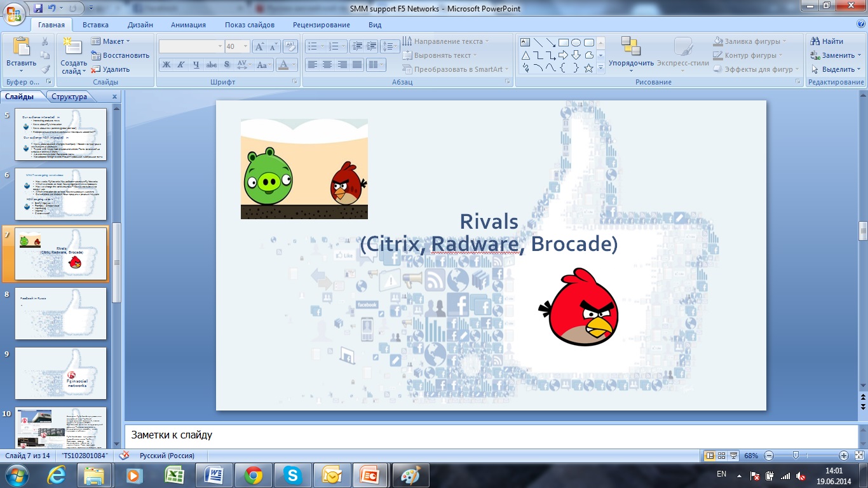
Task: Undo the last action
Action: (x=53, y=8)
